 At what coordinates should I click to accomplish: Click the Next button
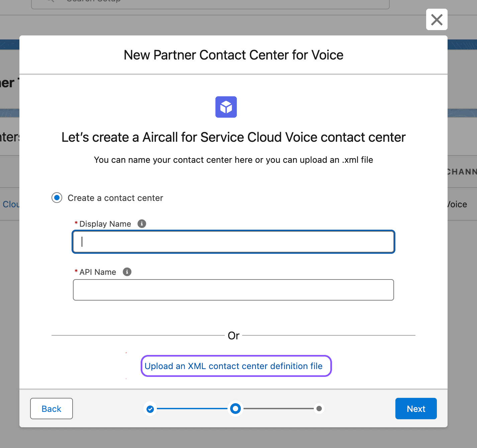(x=416, y=408)
